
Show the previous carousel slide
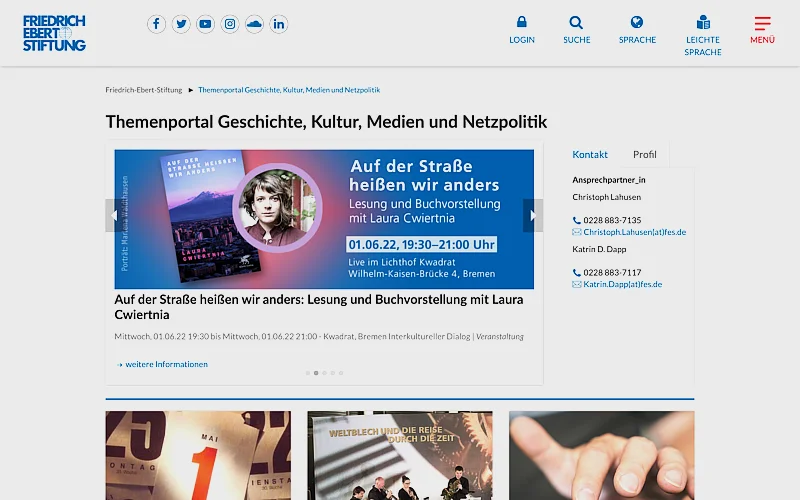click(x=110, y=215)
